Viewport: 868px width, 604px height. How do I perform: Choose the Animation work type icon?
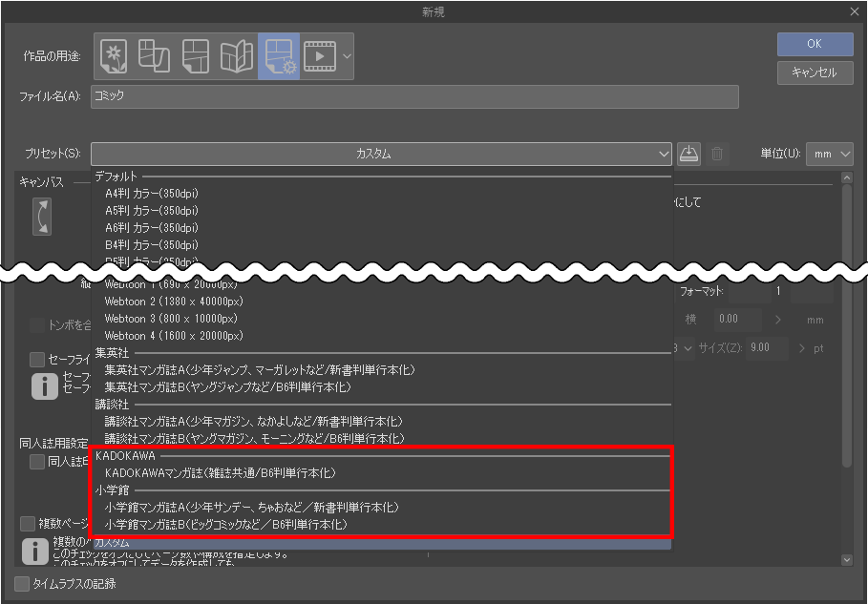point(320,56)
